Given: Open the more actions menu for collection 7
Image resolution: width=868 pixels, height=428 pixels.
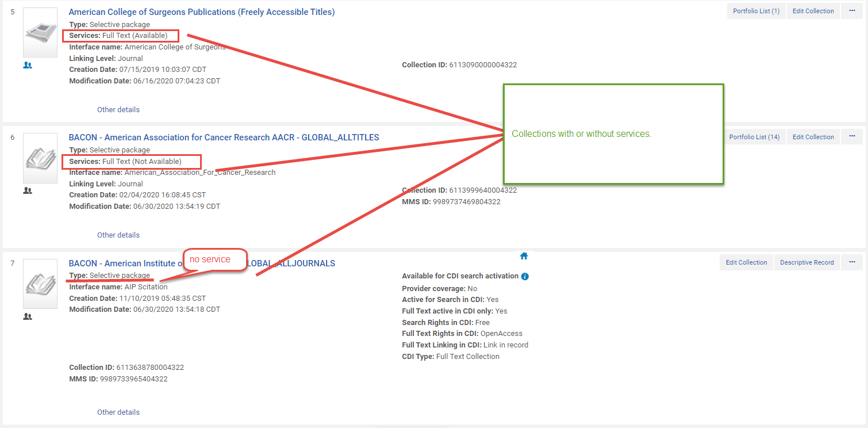Looking at the screenshot, I should point(852,262).
